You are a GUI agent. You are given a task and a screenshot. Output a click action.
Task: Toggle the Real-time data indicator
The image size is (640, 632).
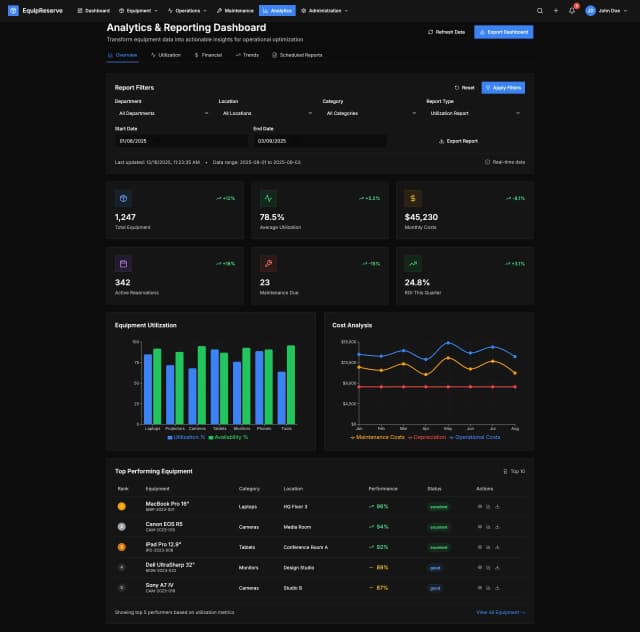505,161
